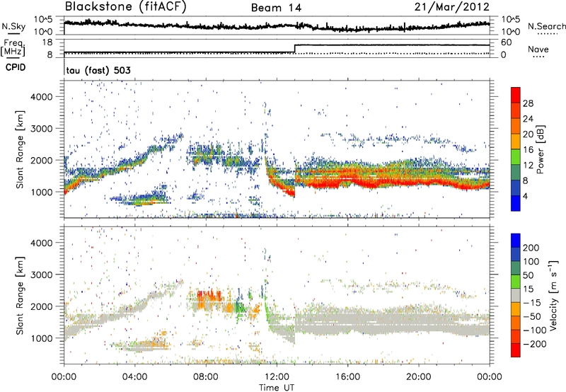
Task: Click the "Slant Range [km]" label of the power panel
Action: (20, 149)
